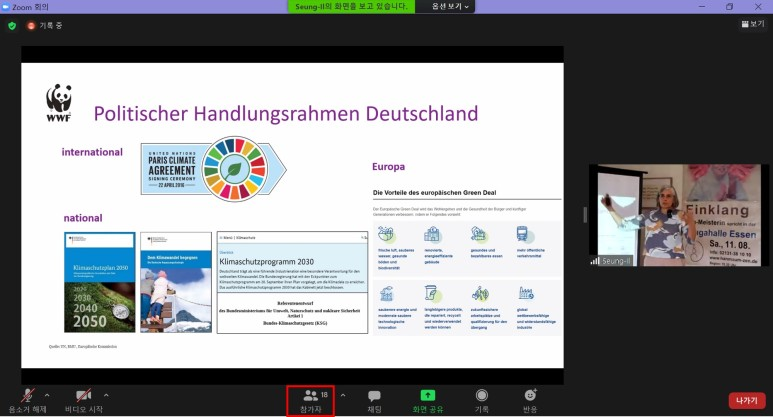Click the video panel resize handle
The width and height of the screenshot is (773, 417).
click(585, 215)
